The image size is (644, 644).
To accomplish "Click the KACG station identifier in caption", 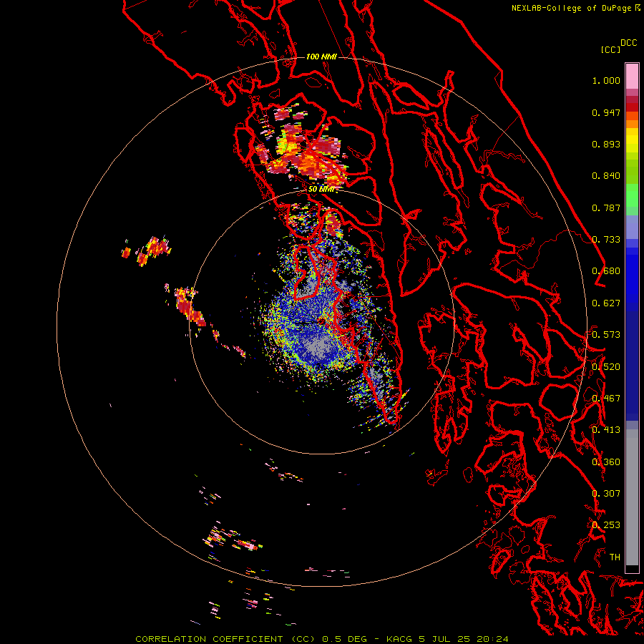I will [x=399, y=639].
